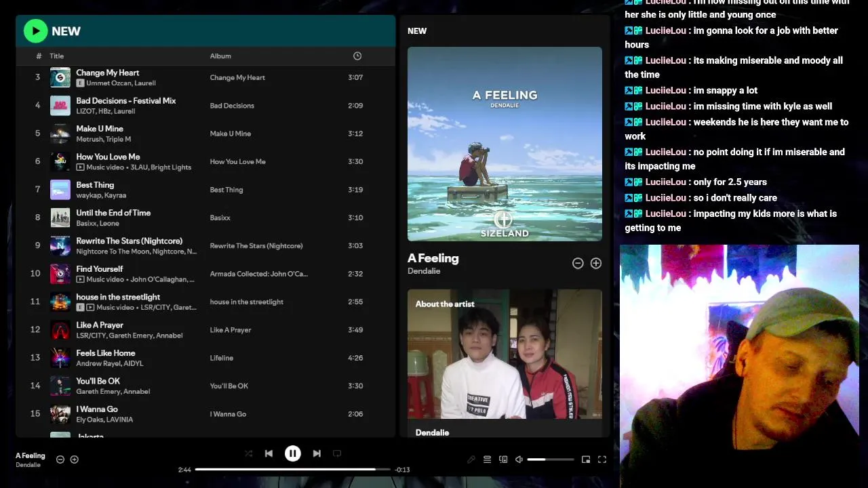This screenshot has width=868, height=488.
Task: Select the track title Best Thing
Action: (95, 185)
